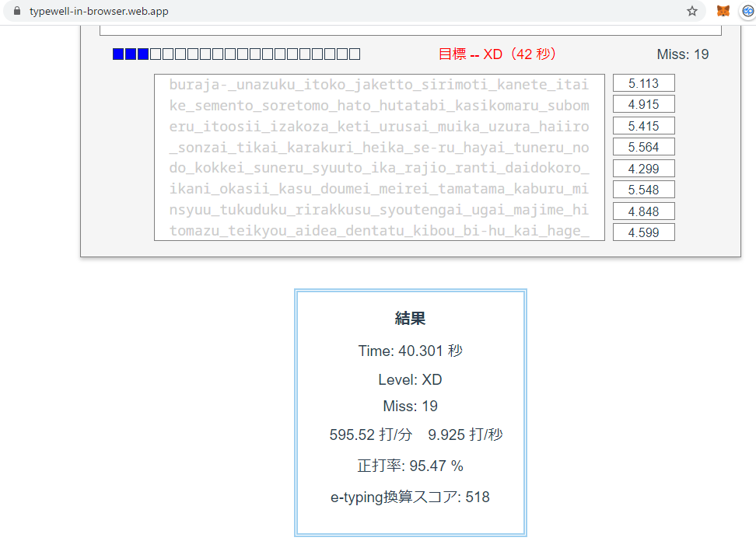Click the text line starting with buraja-
Viewport: 756px width, 541px height.
(x=379, y=85)
